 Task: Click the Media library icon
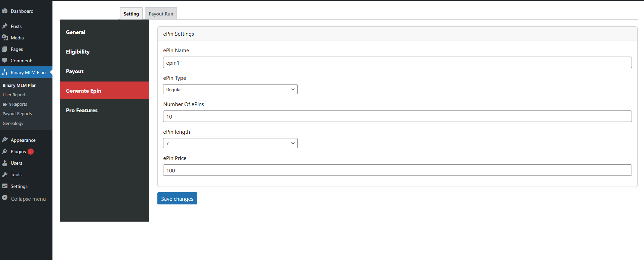point(5,38)
